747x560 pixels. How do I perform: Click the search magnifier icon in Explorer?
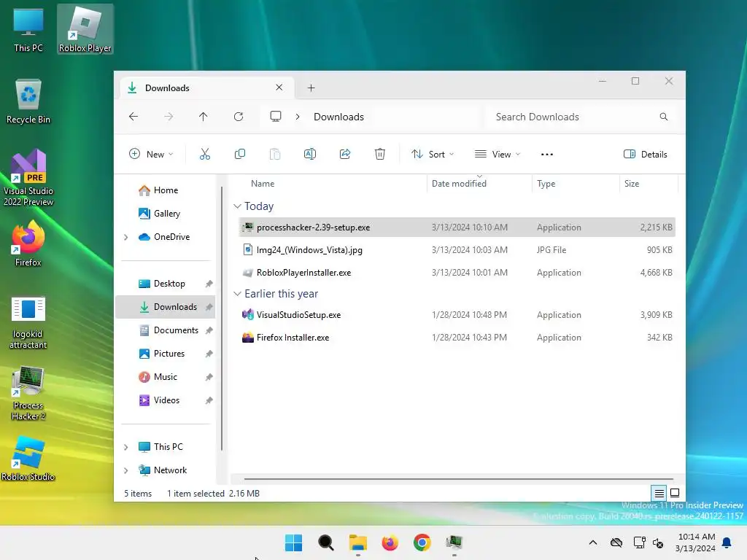(x=664, y=117)
